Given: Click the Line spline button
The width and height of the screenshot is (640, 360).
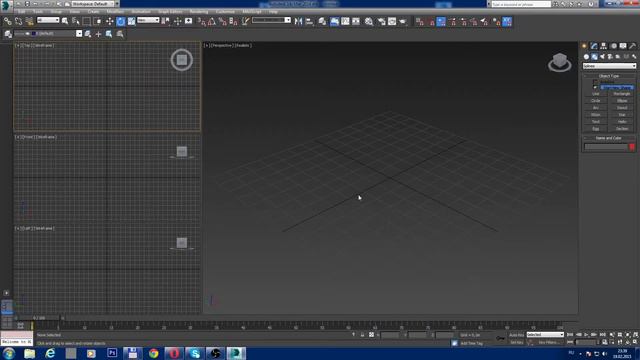Looking at the screenshot, I should point(596,94).
